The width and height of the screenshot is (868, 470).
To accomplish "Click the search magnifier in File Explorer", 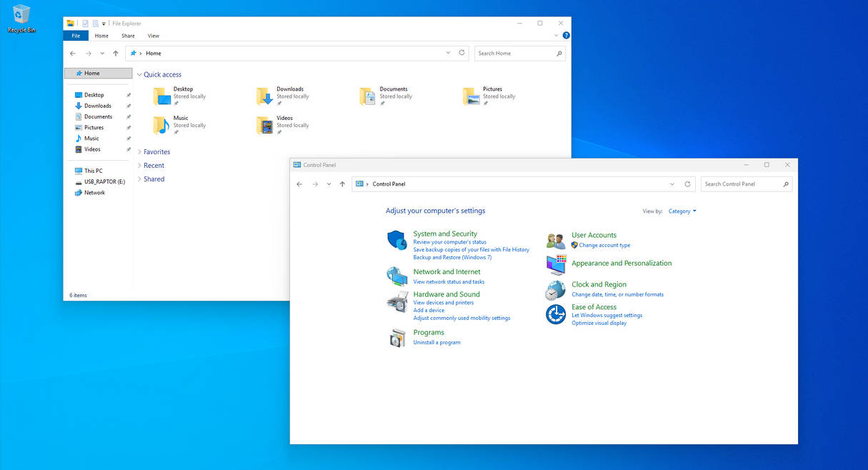I will pos(559,54).
